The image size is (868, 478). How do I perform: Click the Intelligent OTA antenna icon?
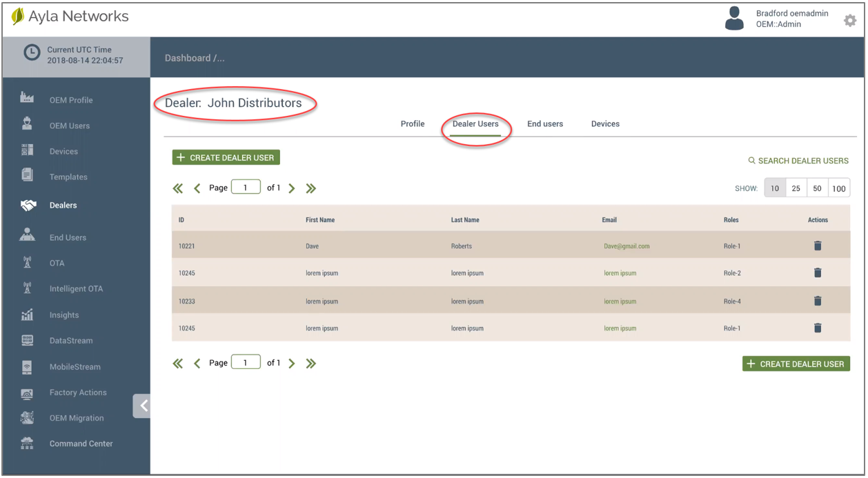point(27,288)
